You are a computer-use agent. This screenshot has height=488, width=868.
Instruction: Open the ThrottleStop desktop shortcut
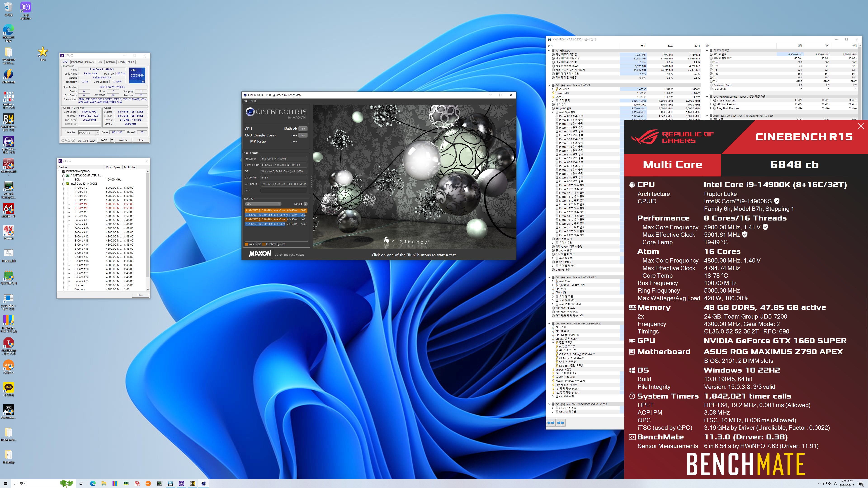point(8,346)
